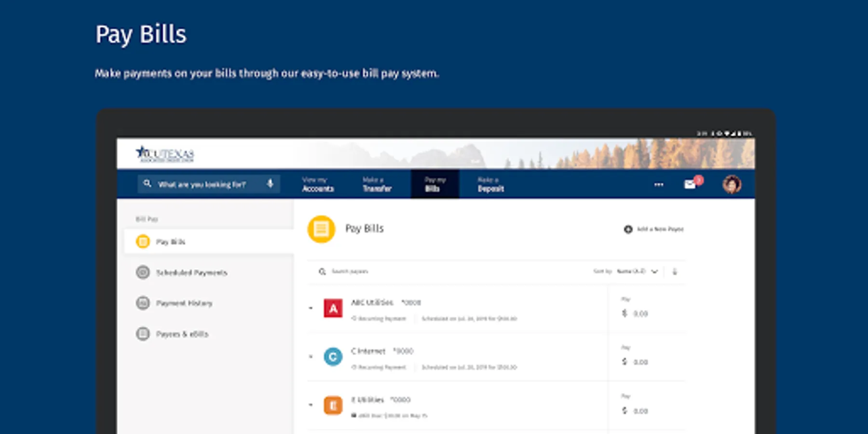Open the messages envelope icon
The height and width of the screenshot is (434, 868).
click(x=691, y=184)
